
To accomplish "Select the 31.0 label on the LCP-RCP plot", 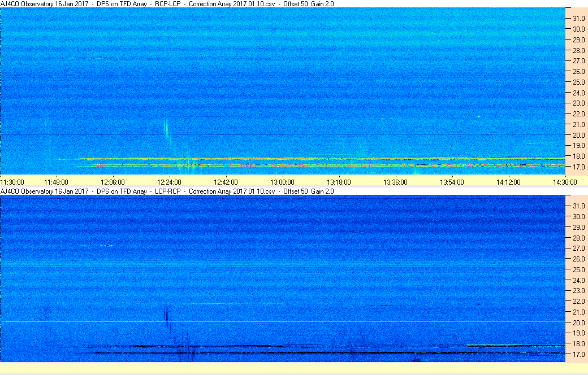I will pyautogui.click(x=578, y=206).
